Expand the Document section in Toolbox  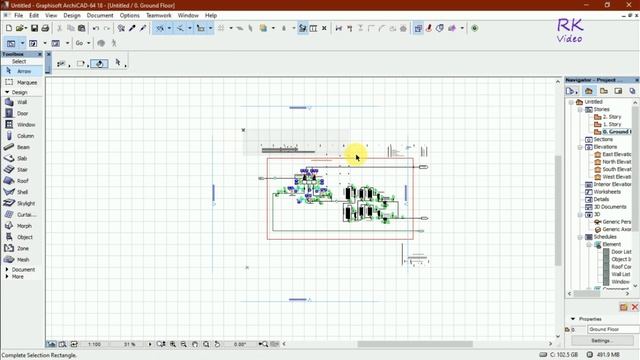7,269
